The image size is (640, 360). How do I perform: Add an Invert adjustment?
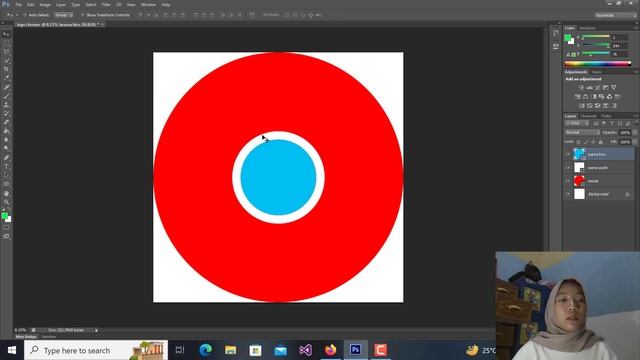click(582, 106)
